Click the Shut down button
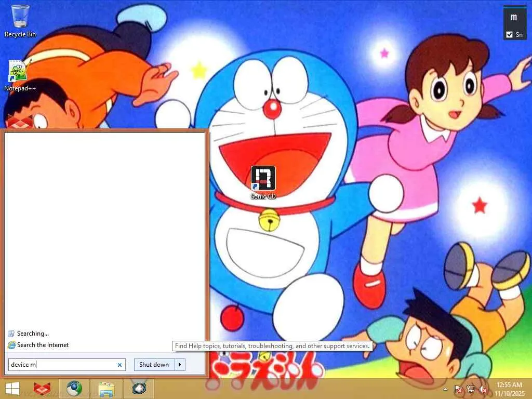The image size is (532, 399). pyautogui.click(x=154, y=365)
